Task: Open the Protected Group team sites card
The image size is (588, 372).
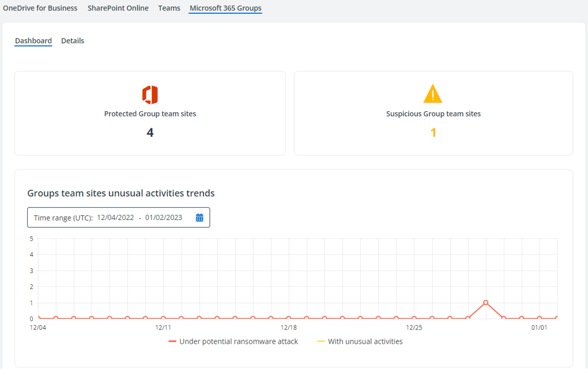Action: (x=150, y=114)
